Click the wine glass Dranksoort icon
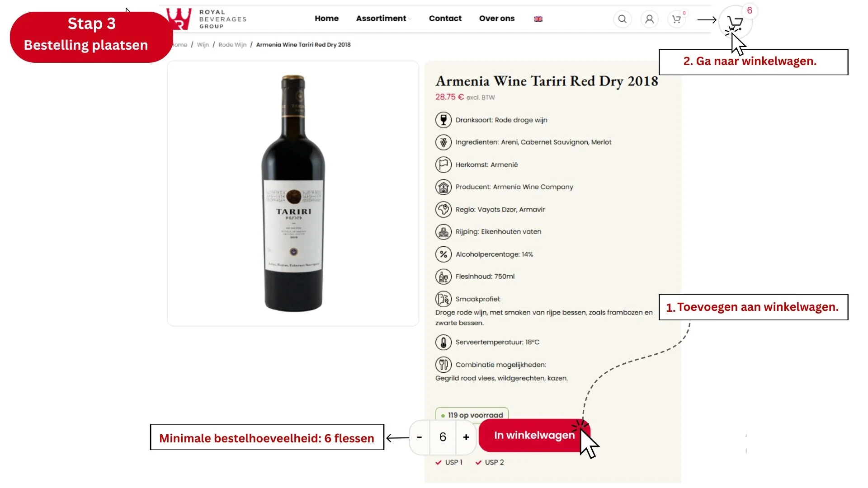868x488 pixels. click(x=443, y=120)
